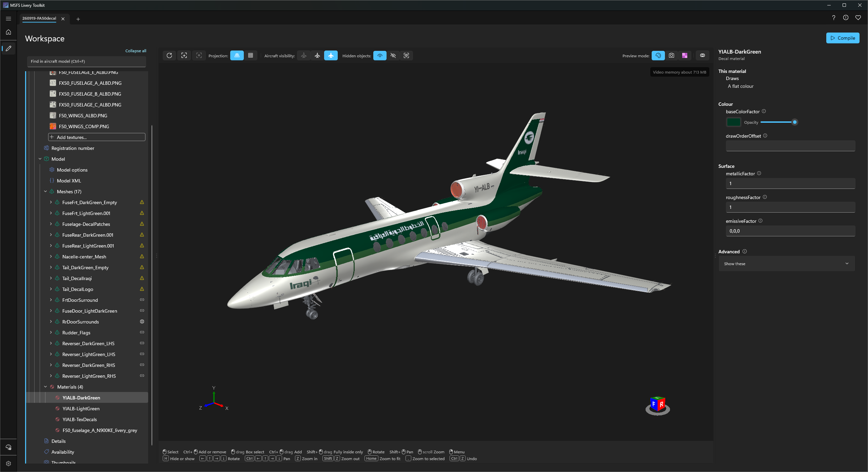Expand the Nacelle-center_Mesh node
The width and height of the screenshot is (868, 472).
point(51,256)
